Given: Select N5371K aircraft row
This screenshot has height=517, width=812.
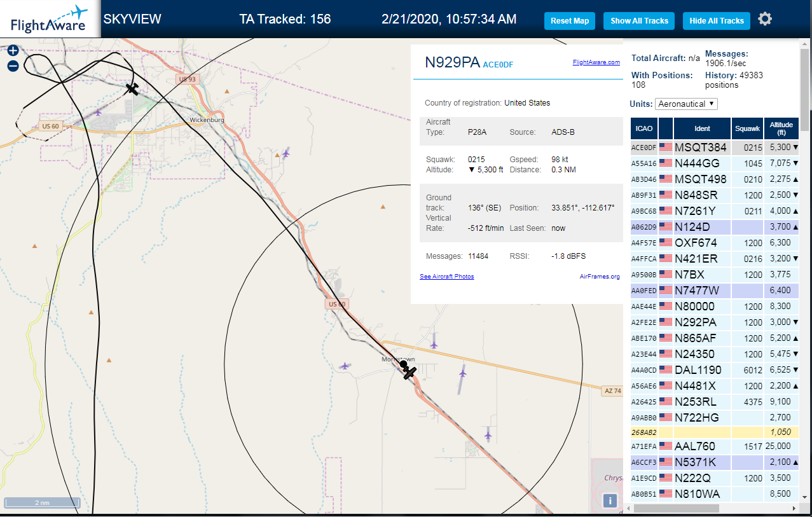Looking at the screenshot, I should (x=715, y=462).
